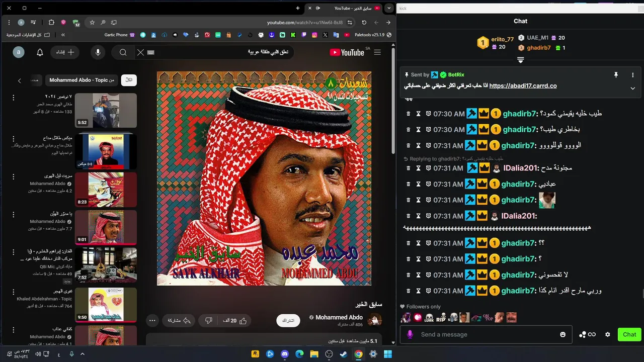This screenshot has height=362, width=644.
Task: Open the Instagram bookmark icon
Action: point(315,35)
